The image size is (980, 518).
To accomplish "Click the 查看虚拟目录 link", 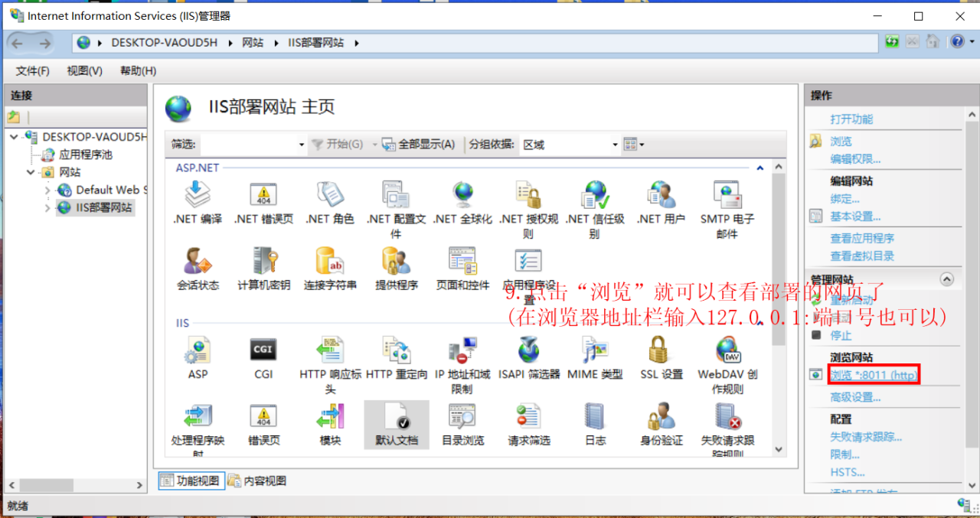I will pos(862,256).
